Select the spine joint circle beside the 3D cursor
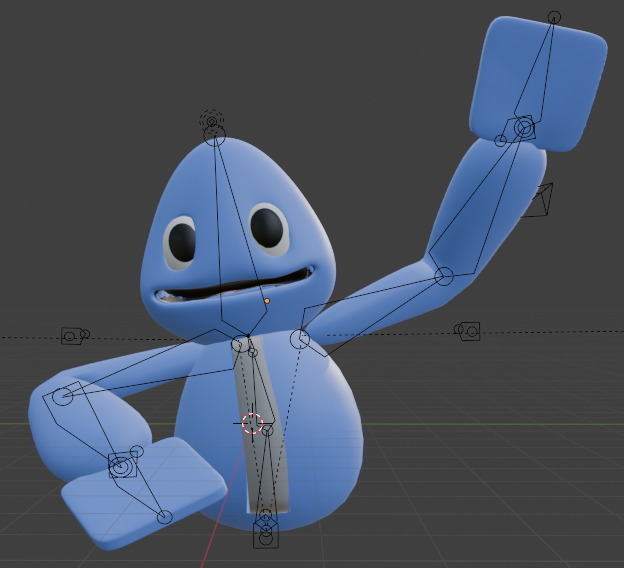Image resolution: width=624 pixels, height=568 pixels. [267, 430]
